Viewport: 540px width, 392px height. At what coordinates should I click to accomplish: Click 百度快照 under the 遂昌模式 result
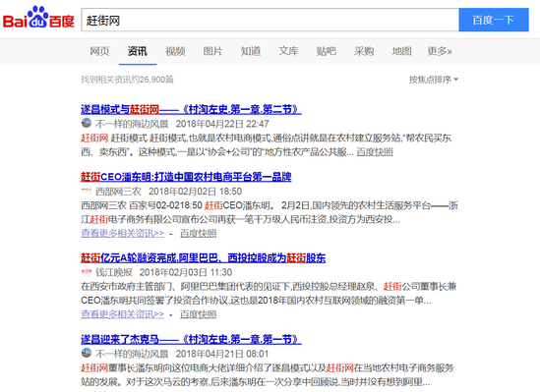(375, 152)
